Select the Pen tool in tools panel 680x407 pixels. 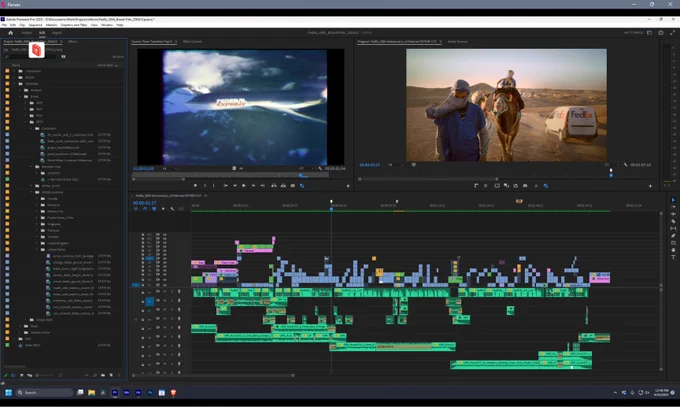pos(673,236)
